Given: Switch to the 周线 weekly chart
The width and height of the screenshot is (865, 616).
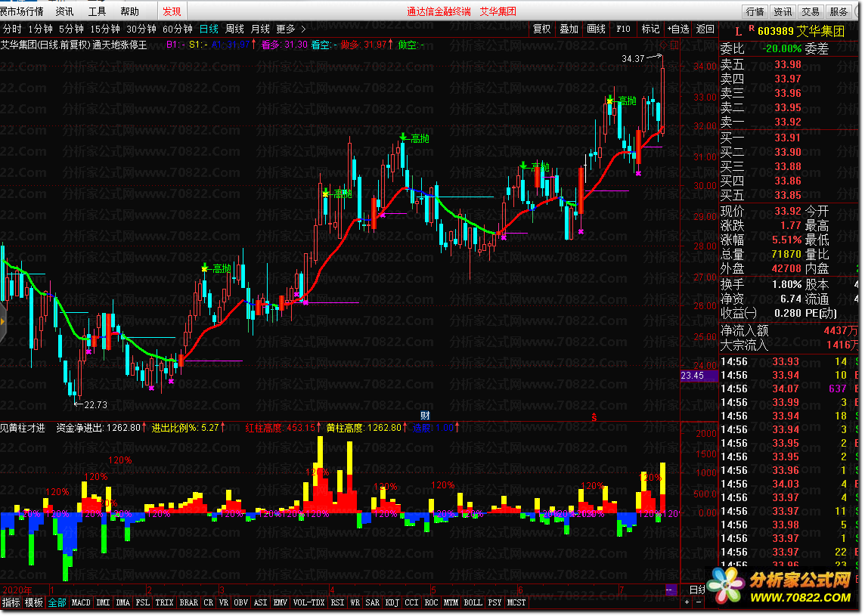Looking at the screenshot, I should [x=234, y=29].
